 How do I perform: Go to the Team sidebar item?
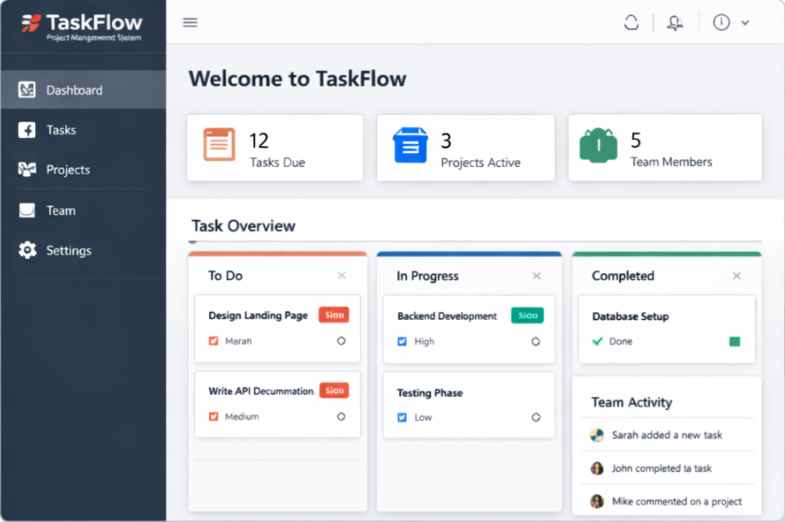coord(60,211)
